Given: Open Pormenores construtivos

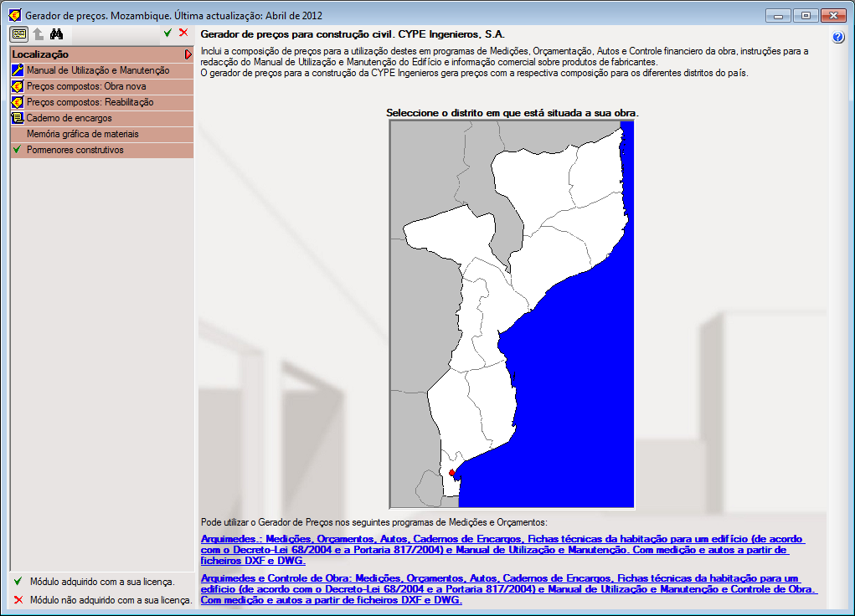Looking at the screenshot, I should pyautogui.click(x=102, y=149).
